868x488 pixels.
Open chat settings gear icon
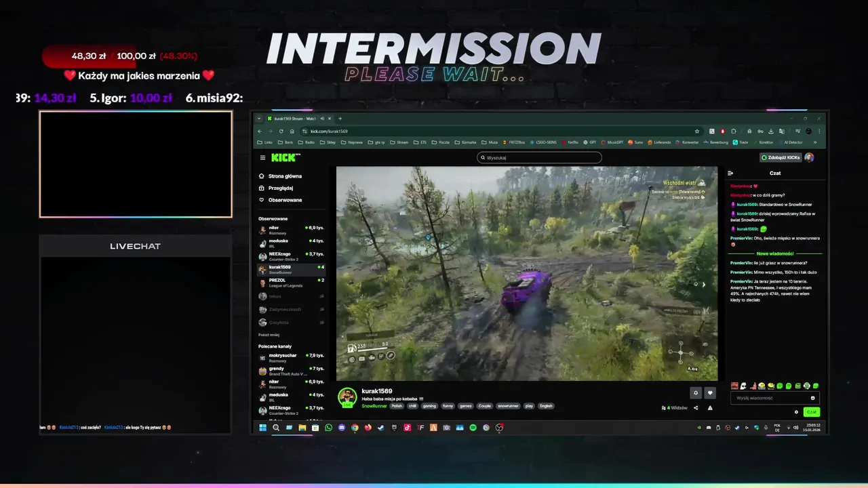[x=796, y=412]
